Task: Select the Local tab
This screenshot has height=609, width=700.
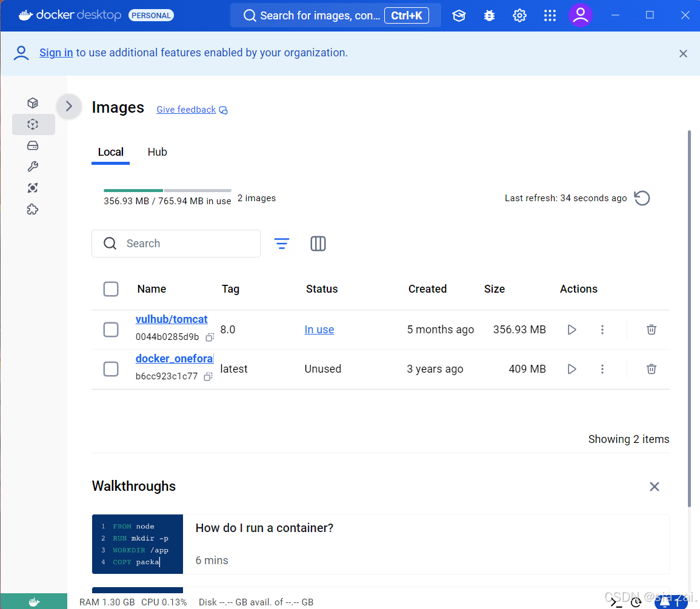Action: point(111,152)
